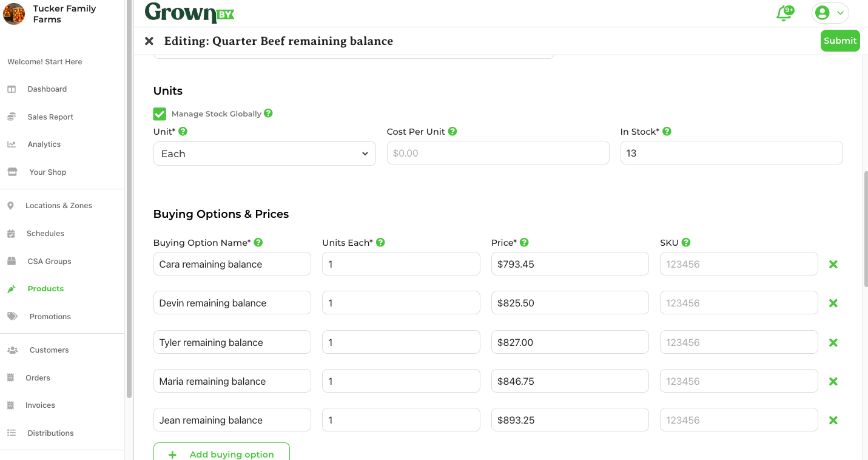
Task: Remove the Devin remaining balance option
Action: coord(833,303)
